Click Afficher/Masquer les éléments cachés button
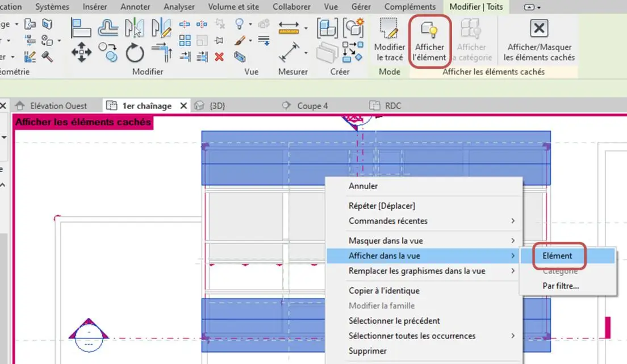 point(539,40)
